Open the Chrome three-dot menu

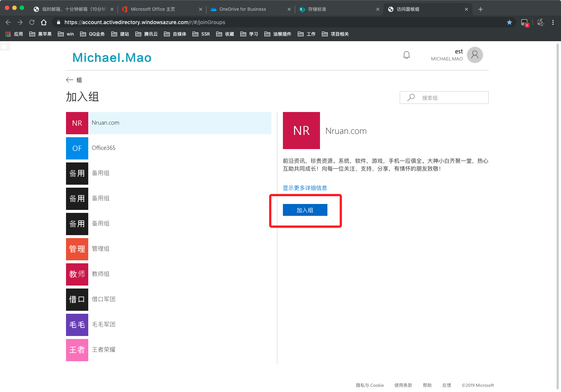[x=553, y=22]
